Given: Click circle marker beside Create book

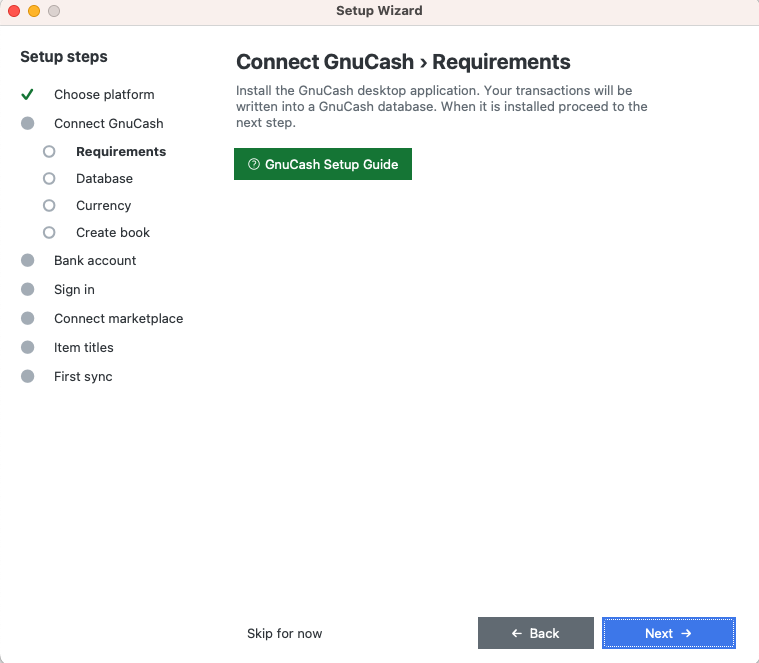Looking at the screenshot, I should [49, 233].
